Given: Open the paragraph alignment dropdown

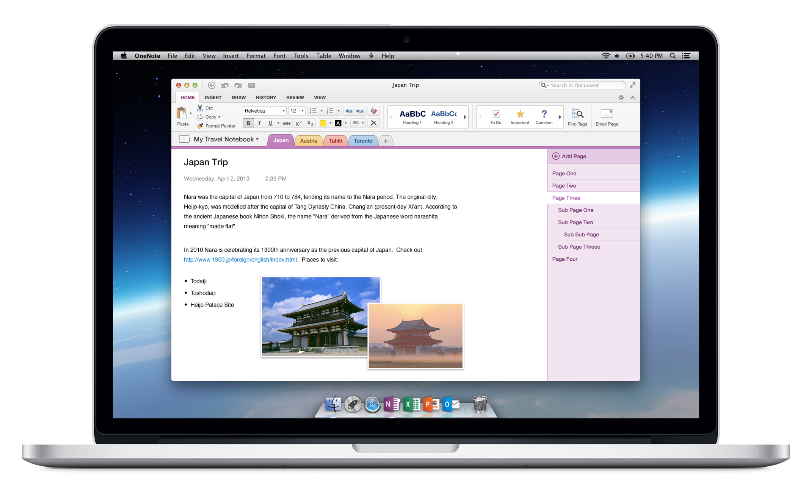Looking at the screenshot, I should (358, 123).
